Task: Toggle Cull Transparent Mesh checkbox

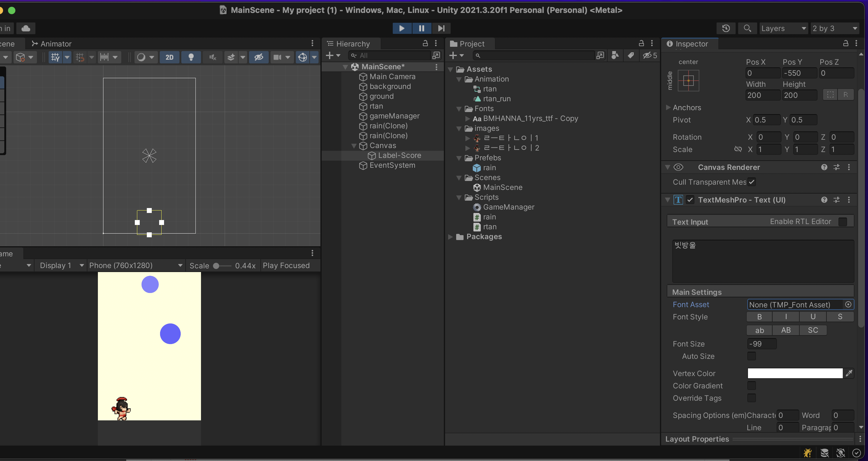Action: tap(751, 182)
